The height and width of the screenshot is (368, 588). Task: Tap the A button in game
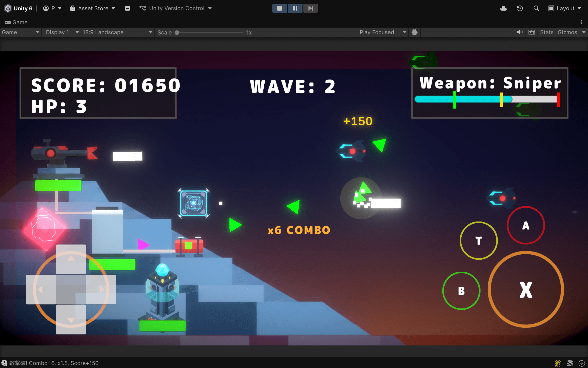coord(526,225)
